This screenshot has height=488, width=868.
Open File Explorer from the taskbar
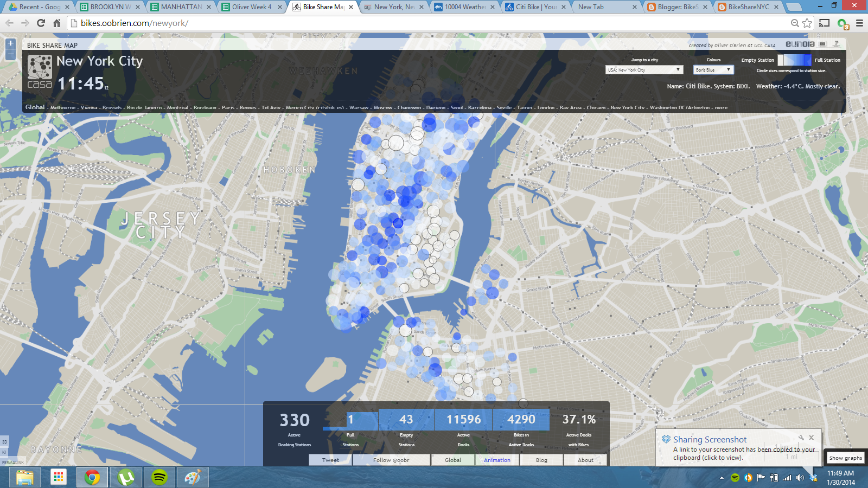click(25, 477)
